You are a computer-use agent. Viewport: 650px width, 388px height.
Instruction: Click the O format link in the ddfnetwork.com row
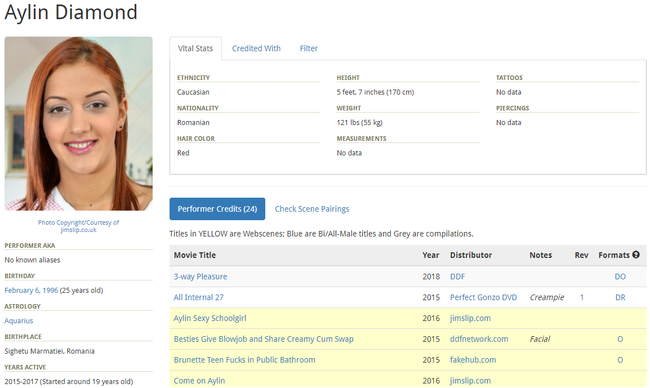coord(620,339)
